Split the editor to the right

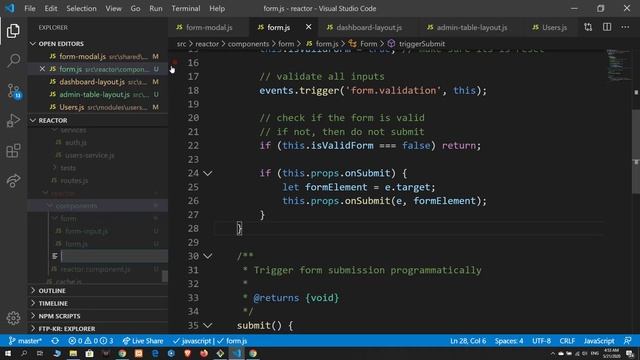[x=607, y=27]
